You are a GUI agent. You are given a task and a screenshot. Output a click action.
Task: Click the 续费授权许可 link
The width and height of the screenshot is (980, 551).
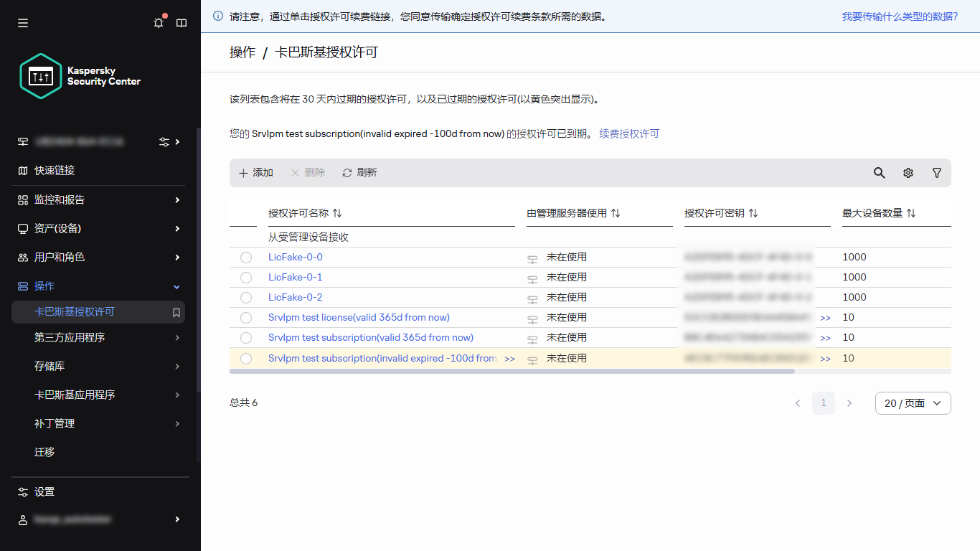pyautogui.click(x=629, y=133)
